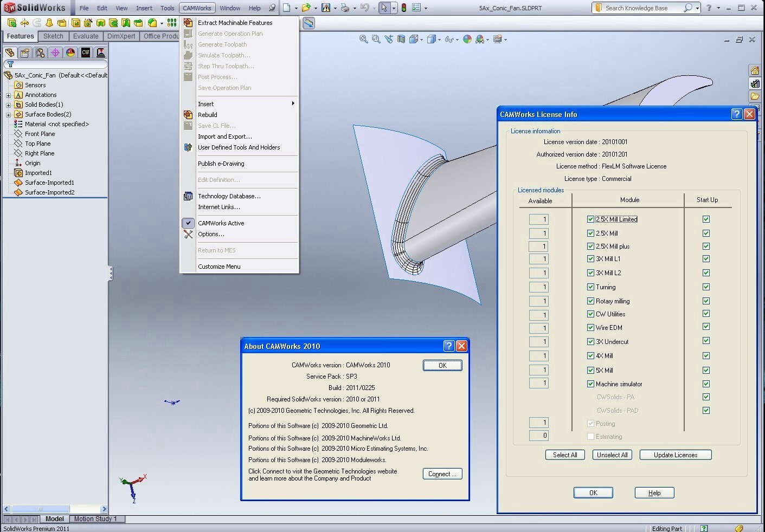Switch to the Evaluate tab
Image resolution: width=765 pixels, height=532 pixels.
click(x=86, y=36)
